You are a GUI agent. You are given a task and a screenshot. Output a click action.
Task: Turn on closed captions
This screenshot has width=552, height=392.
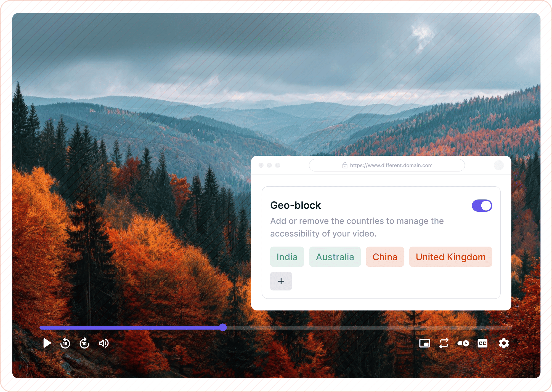pos(482,343)
